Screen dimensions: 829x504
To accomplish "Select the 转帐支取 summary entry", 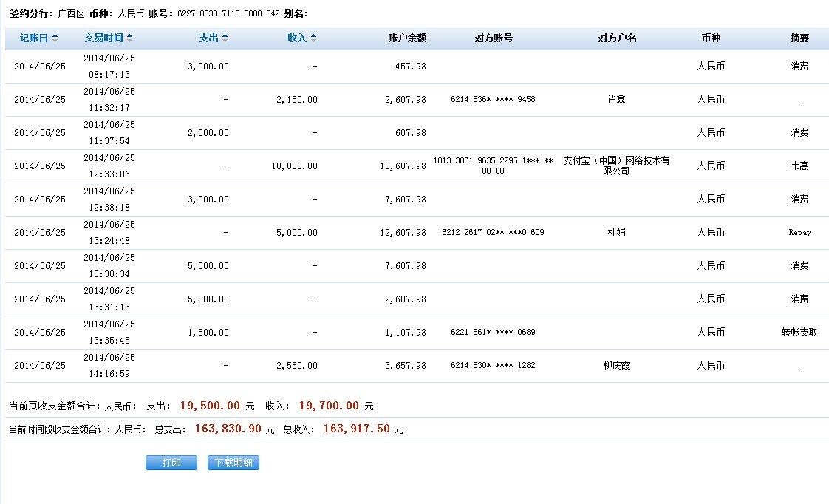I will point(799,333).
